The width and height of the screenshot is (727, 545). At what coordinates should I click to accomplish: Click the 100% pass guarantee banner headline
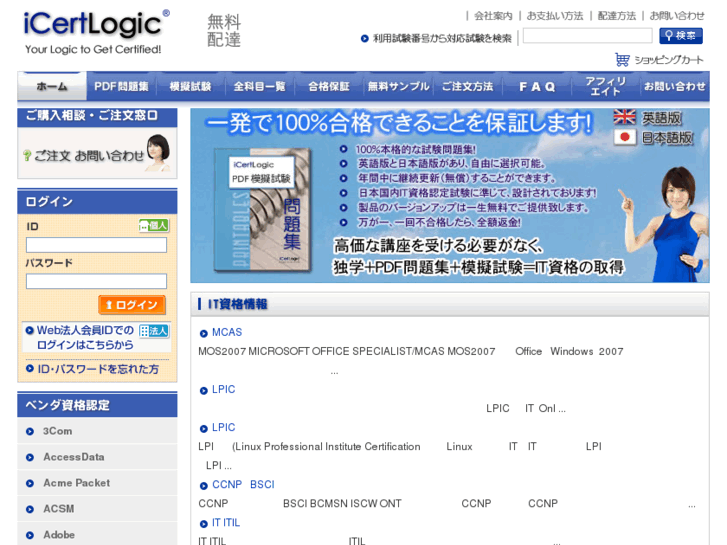(x=399, y=123)
